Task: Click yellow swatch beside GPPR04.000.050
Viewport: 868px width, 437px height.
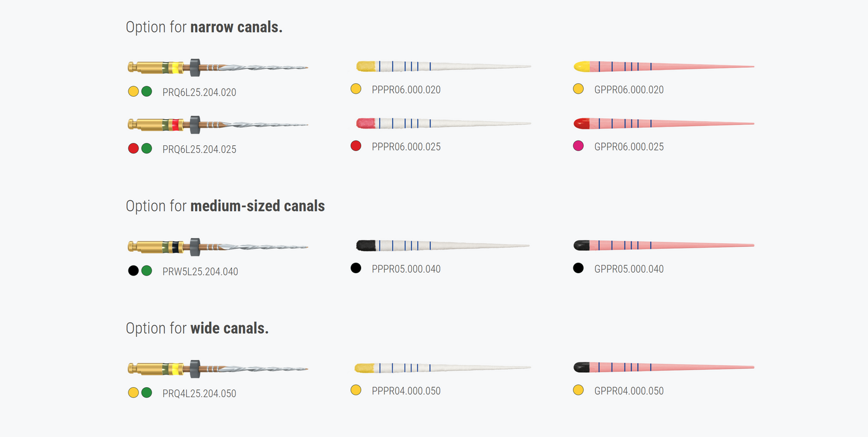Action: [x=578, y=390]
